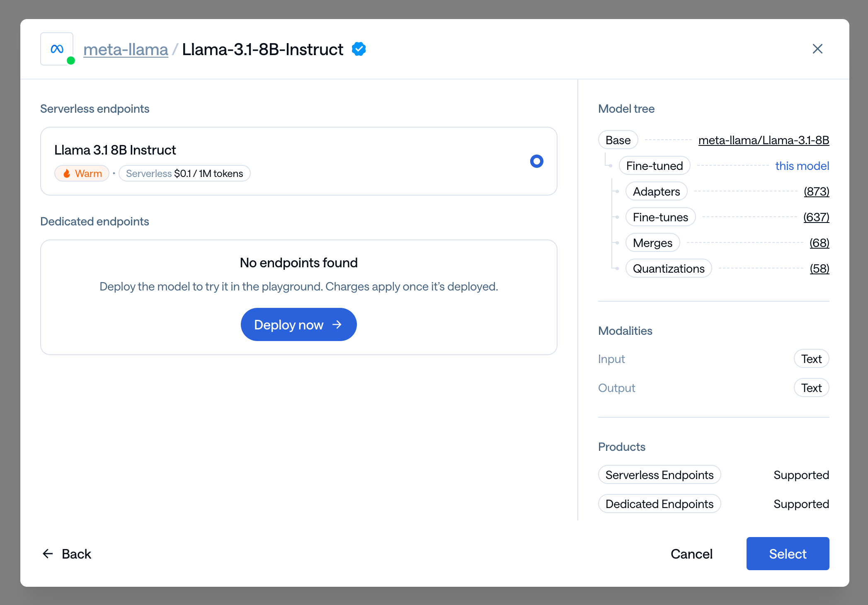Screen dimensions: 868x605
Task: Click the Input Text modality chip
Action: click(x=811, y=358)
